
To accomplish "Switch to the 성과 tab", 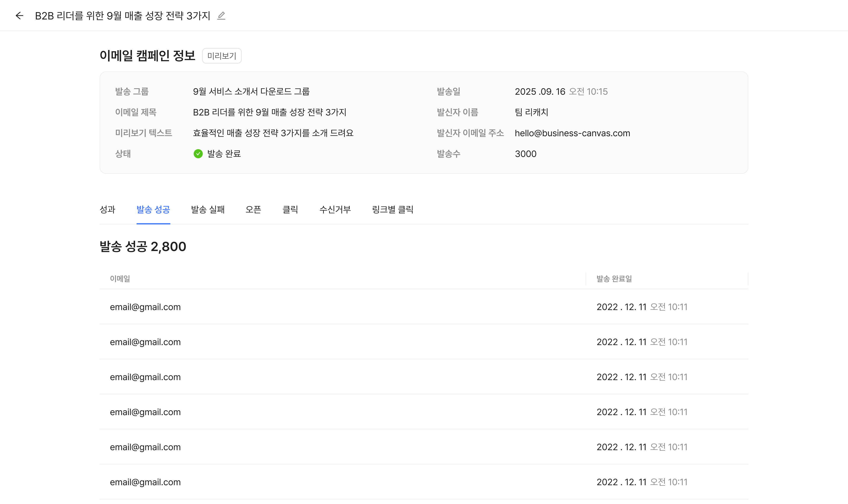I will (x=108, y=210).
